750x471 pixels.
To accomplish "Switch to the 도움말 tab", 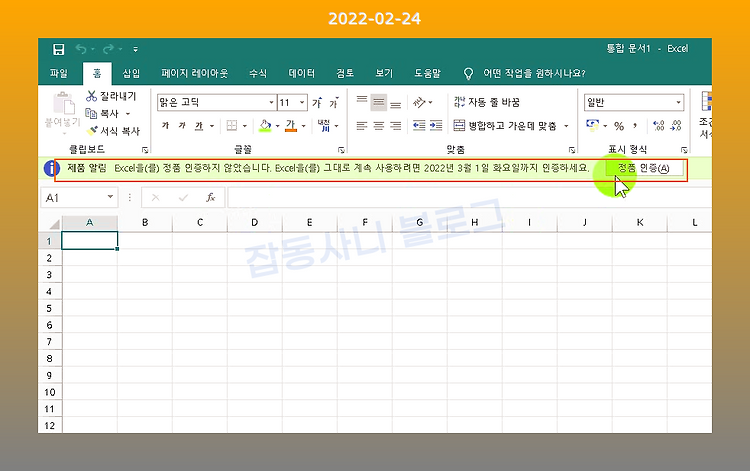I will click(427, 73).
